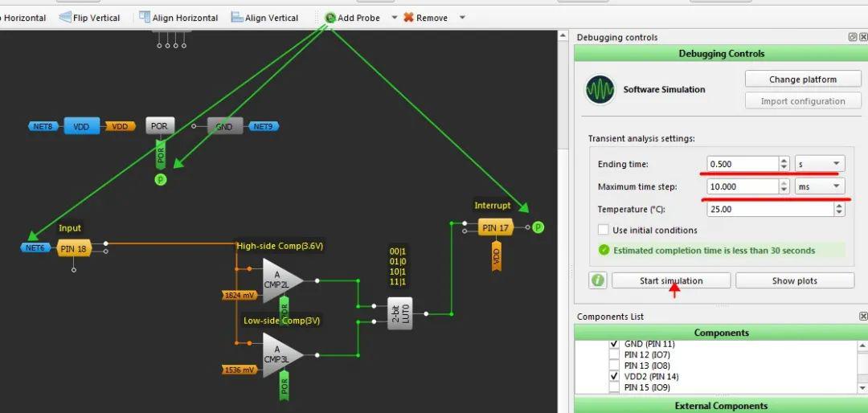Viewport: 868px width, 413px height.
Task: Click the Ending time spinner arrows
Action: 784,164
